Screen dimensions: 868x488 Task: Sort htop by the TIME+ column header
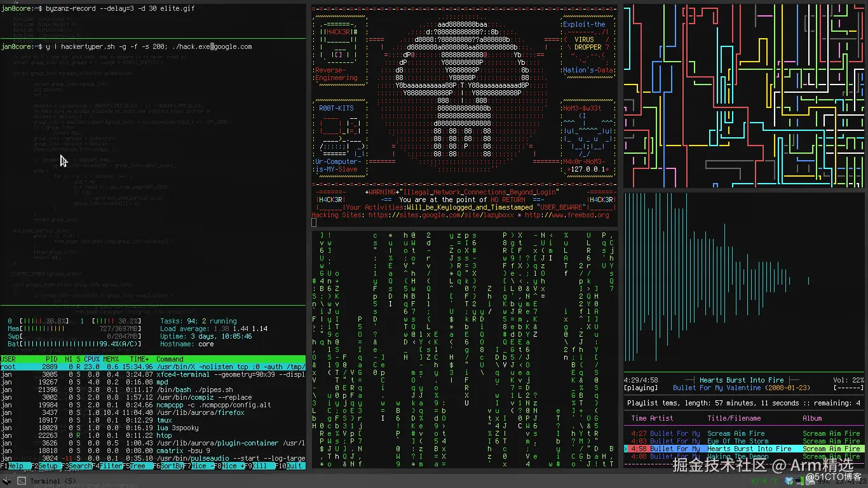point(139,359)
